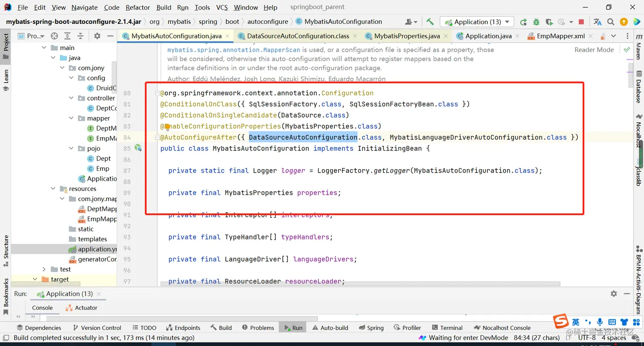Open the Version Control tool window

coord(97,328)
